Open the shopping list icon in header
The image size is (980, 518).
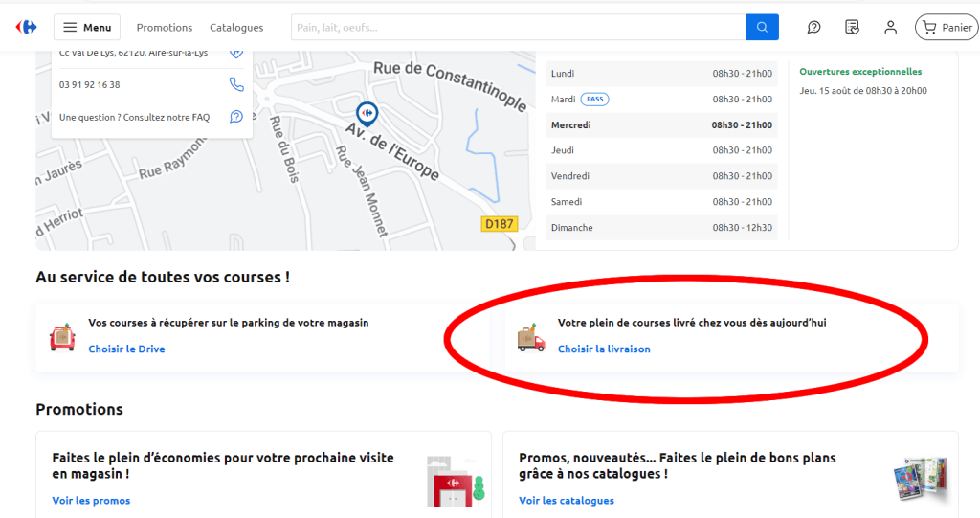[852, 28]
